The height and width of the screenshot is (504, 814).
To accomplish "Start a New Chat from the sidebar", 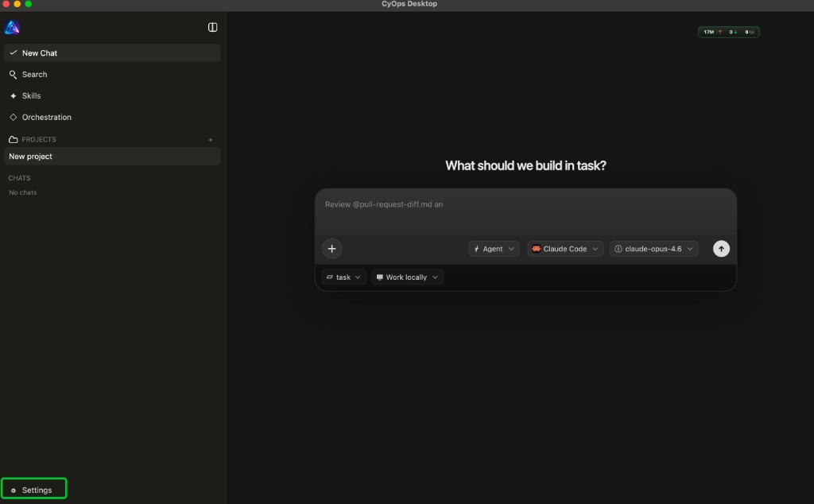I will [x=112, y=53].
